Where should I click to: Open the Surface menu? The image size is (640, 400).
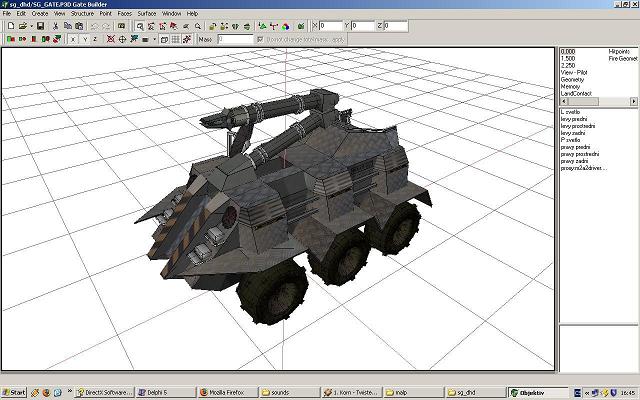click(147, 13)
